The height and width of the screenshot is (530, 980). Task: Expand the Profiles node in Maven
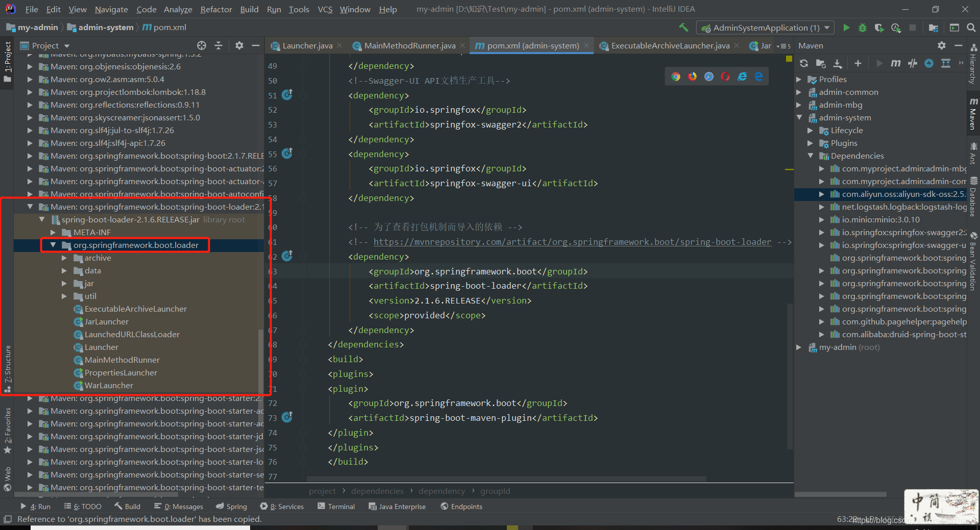point(799,80)
